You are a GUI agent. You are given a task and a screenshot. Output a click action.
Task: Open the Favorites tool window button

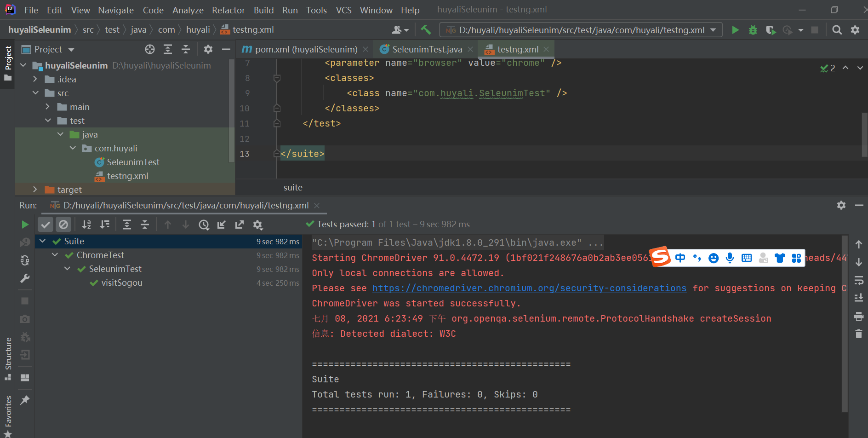point(8,415)
